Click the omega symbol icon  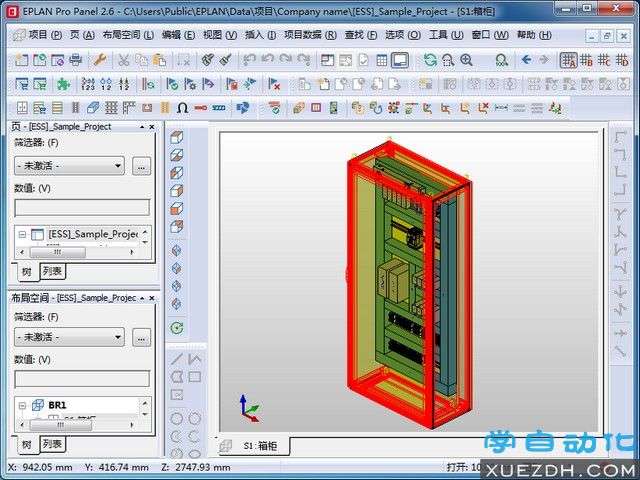pyautogui.click(x=182, y=108)
